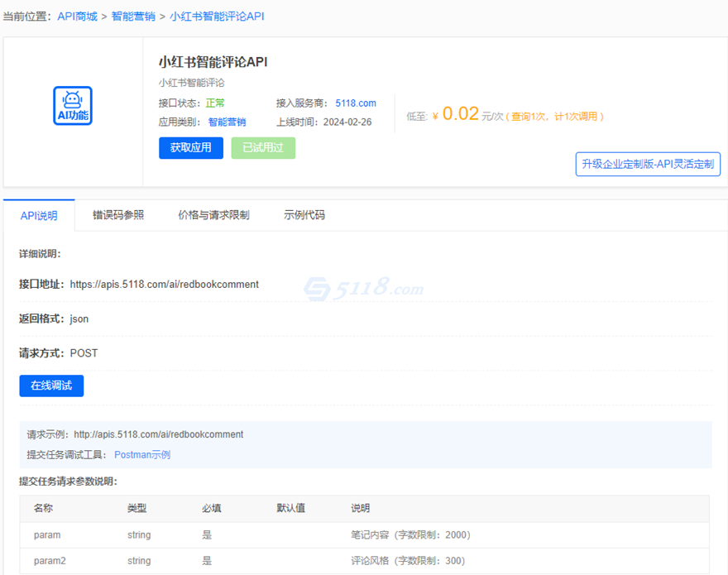Click the param2 row in parameter table
Image resolution: width=728 pixels, height=575 pixels.
click(x=364, y=561)
